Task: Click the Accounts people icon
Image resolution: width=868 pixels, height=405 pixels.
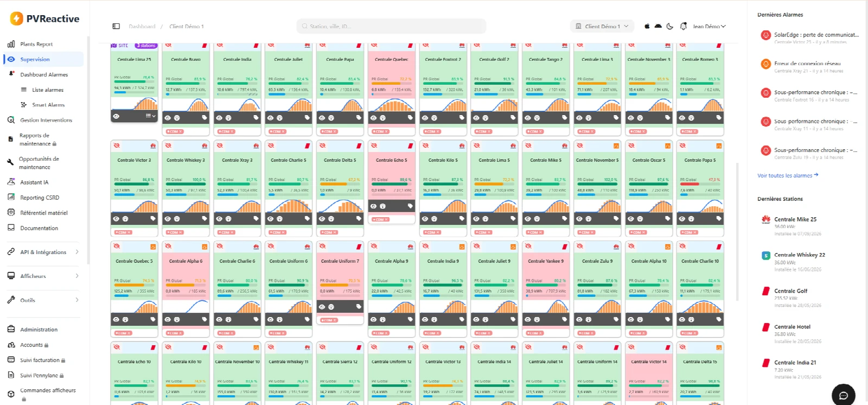Action: (11, 345)
